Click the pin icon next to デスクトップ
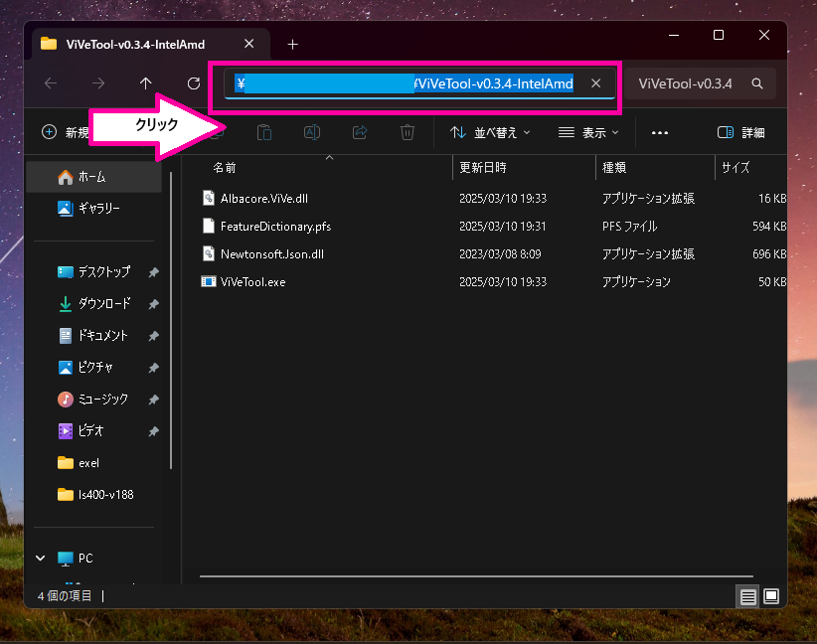 (x=153, y=272)
